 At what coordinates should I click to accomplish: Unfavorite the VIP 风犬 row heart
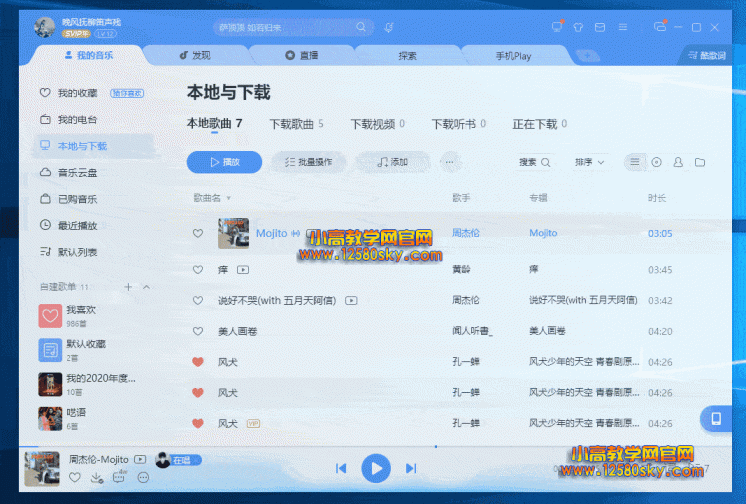point(198,424)
